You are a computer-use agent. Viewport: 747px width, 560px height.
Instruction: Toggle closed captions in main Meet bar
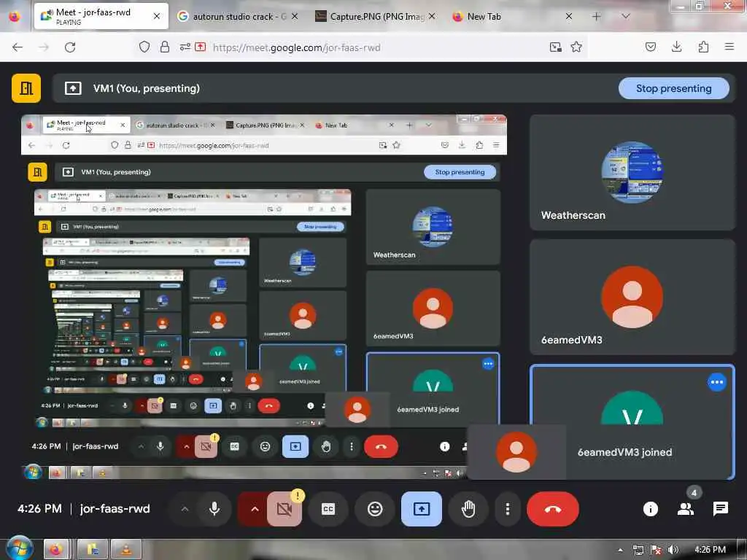coord(328,509)
